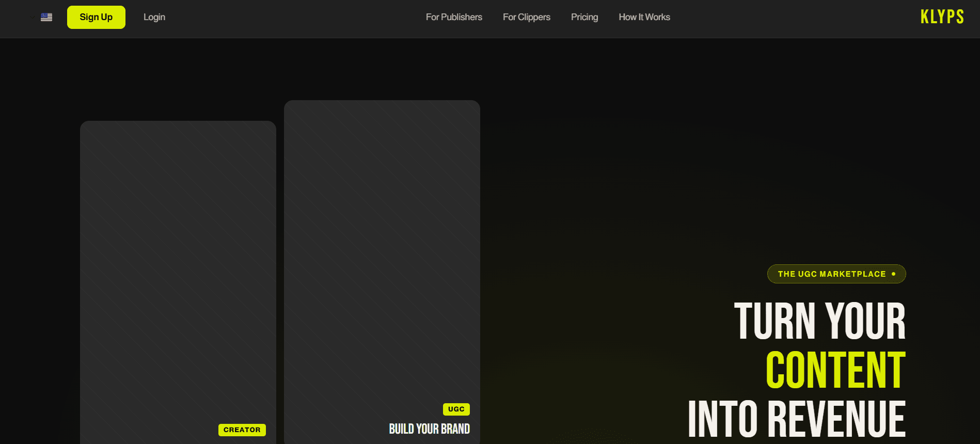Open the card labeled CREATOR
Screen dimensions: 980x444
point(178,282)
